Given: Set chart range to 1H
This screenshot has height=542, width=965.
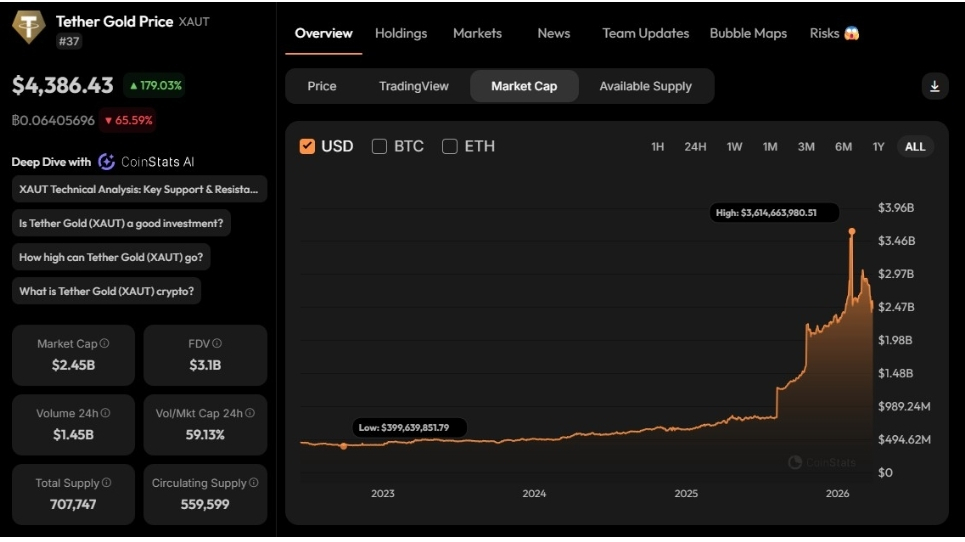Looking at the screenshot, I should (657, 146).
